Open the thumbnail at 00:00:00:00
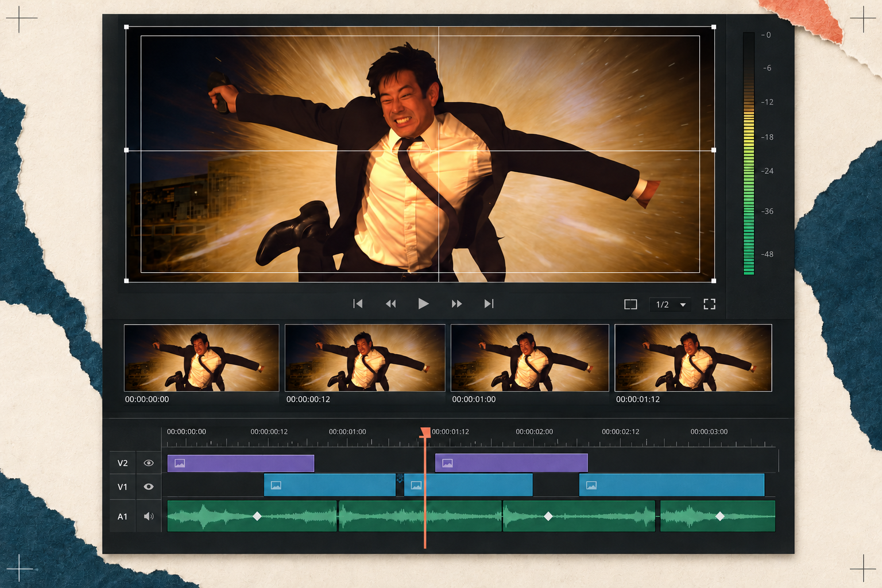This screenshot has height=588, width=882. tap(202, 358)
